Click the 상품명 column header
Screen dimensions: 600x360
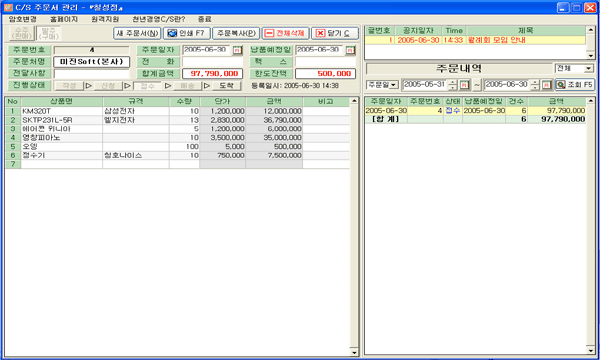(x=62, y=101)
